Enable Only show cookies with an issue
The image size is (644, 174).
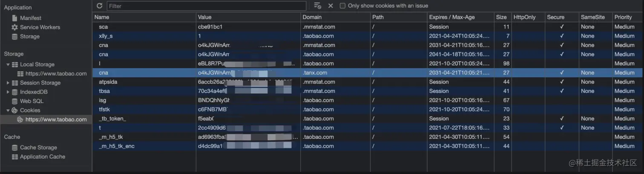coord(342,6)
